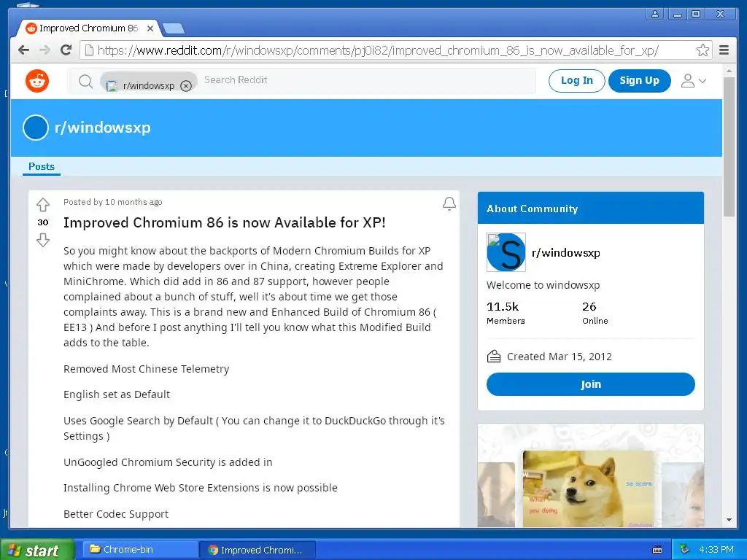
Task: Open Chrome hamburger menu
Action: click(x=724, y=50)
